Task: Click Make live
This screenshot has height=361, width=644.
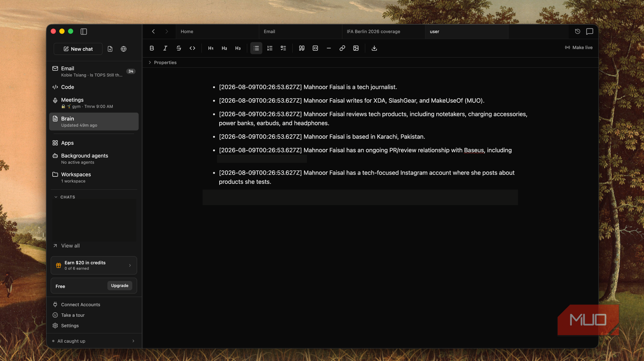Action: click(x=578, y=48)
